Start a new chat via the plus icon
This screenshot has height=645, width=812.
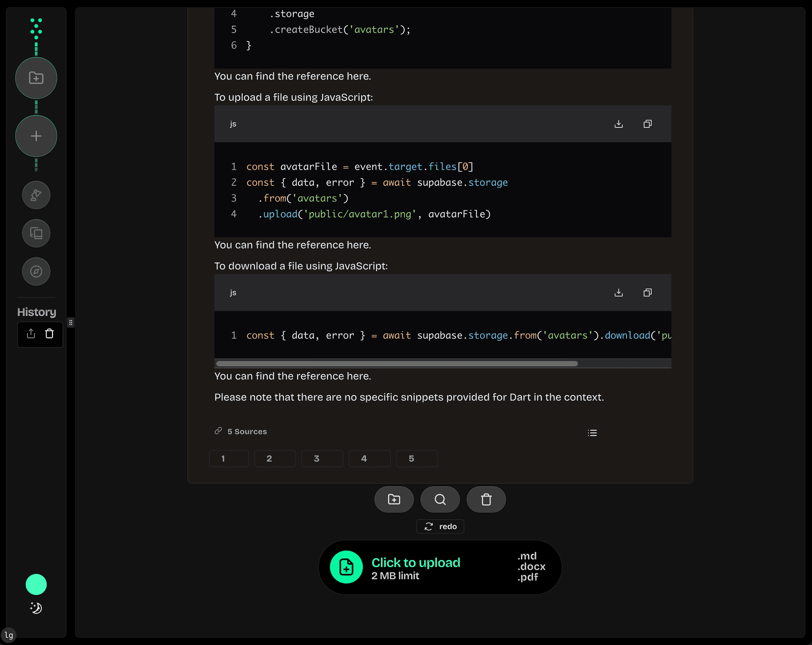point(36,136)
